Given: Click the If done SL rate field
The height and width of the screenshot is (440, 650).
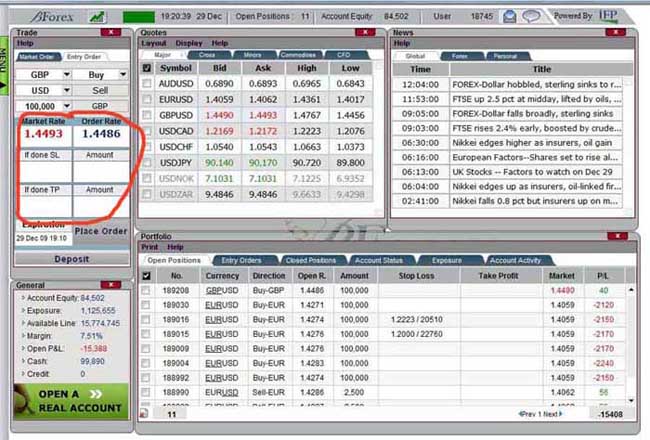Looking at the screenshot, I should coord(44,172).
